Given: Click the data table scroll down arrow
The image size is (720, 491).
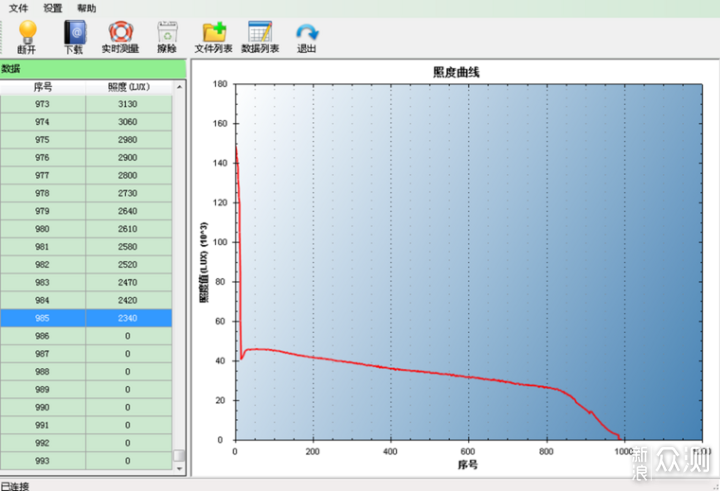Looking at the screenshot, I should (180, 469).
